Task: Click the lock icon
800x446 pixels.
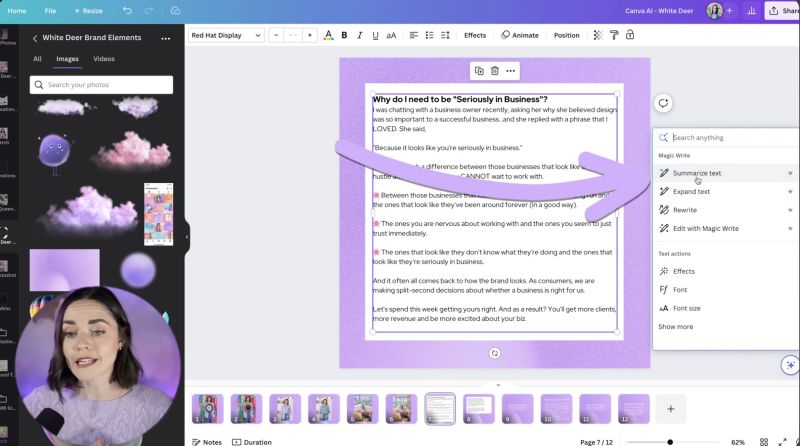Action: [630, 35]
